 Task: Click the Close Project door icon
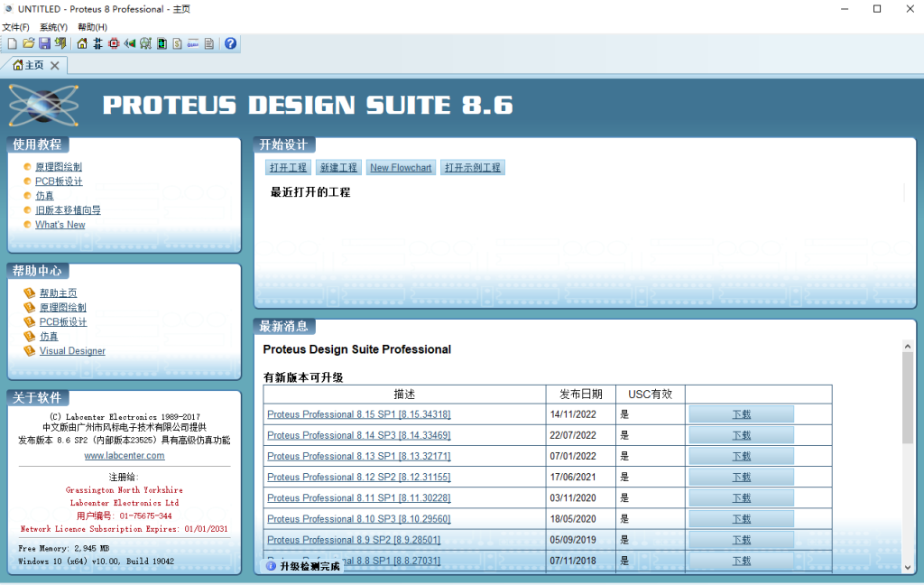tap(60, 43)
